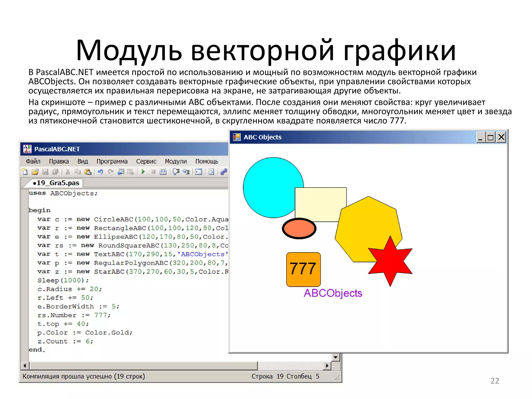Run program with green play icon

pyautogui.click(x=143, y=172)
